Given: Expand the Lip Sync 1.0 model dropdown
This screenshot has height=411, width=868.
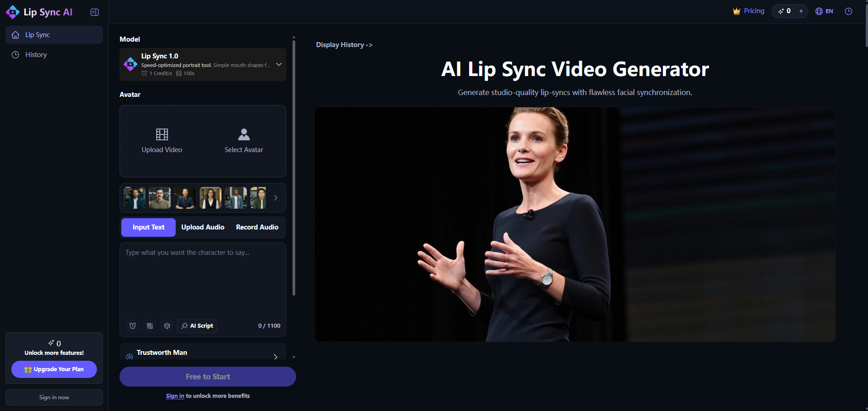Looking at the screenshot, I should click(x=279, y=64).
